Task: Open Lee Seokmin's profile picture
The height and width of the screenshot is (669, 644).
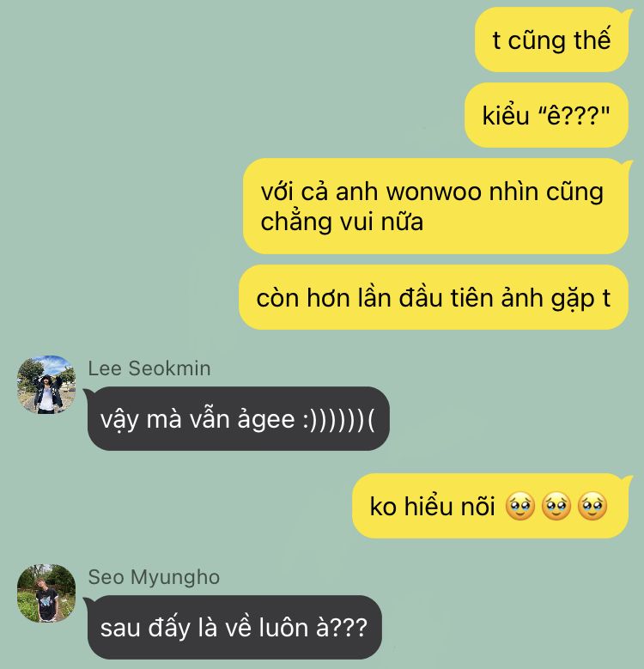Action: click(46, 385)
